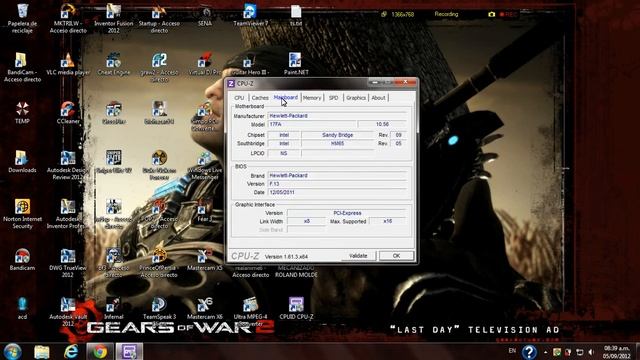Launch Internet Explorer from the taskbar
Image resolution: width=640 pixels, height=360 pixels.
[71, 351]
